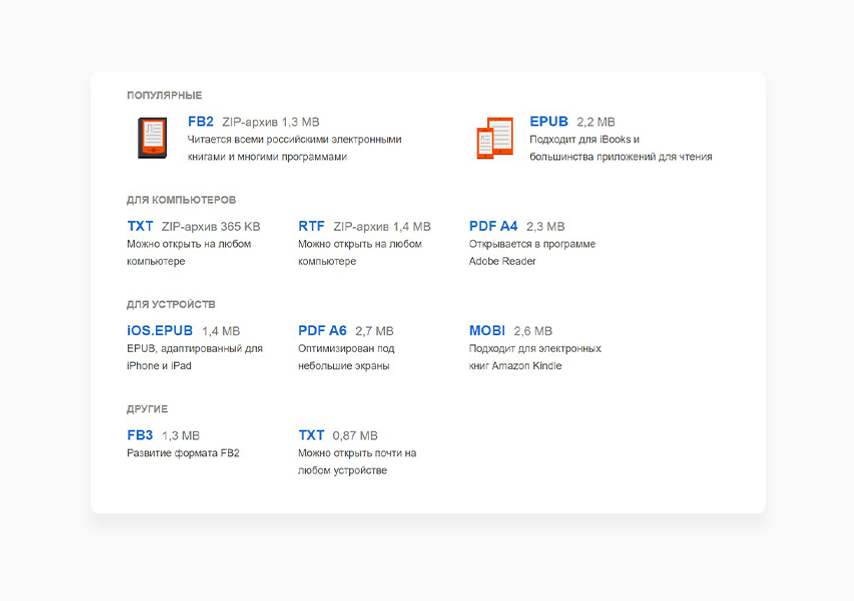This screenshot has height=601, width=854.
Task: Get the PDF A6 small-screen version
Action: [322, 330]
